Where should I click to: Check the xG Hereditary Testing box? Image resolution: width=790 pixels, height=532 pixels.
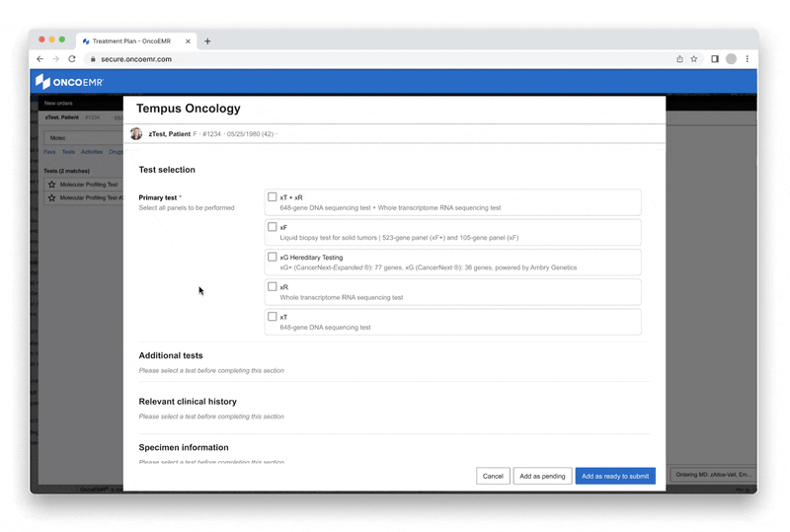click(x=273, y=257)
